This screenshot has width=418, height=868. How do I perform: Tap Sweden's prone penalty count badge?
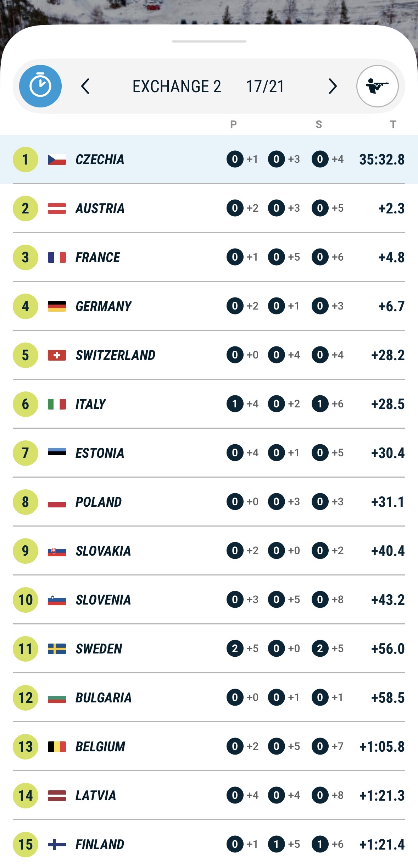pyautogui.click(x=235, y=649)
